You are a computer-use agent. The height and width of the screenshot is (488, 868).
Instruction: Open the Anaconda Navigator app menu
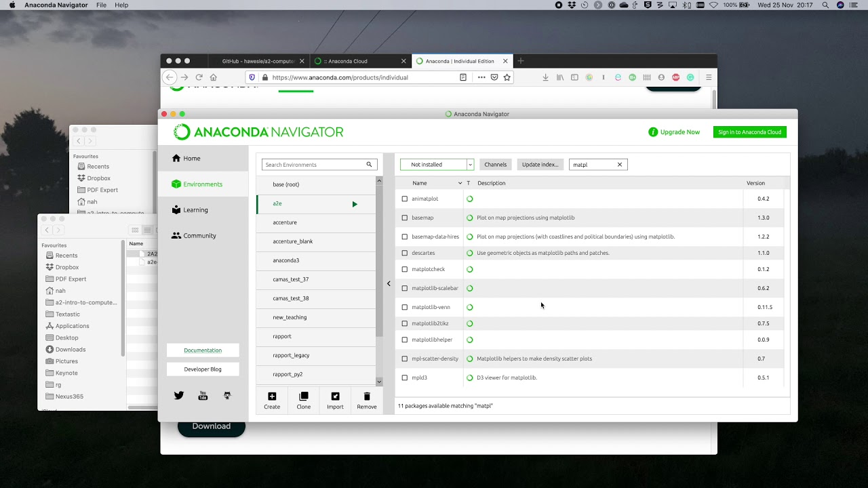[56, 5]
